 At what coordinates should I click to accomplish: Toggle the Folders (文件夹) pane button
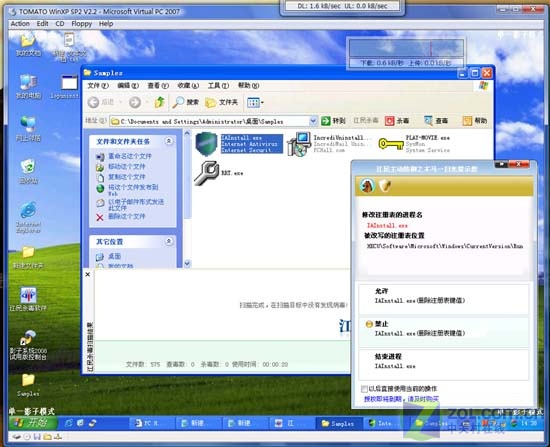[222, 102]
